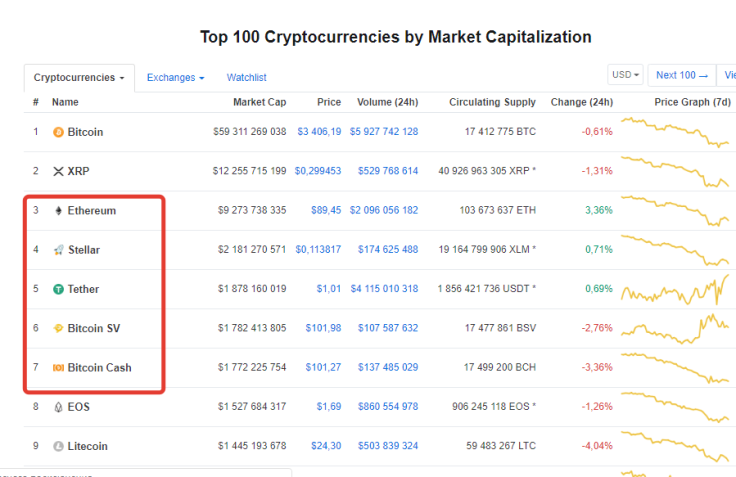Open the Litecoin name link
This screenshot has height=477, width=736.
[88, 446]
